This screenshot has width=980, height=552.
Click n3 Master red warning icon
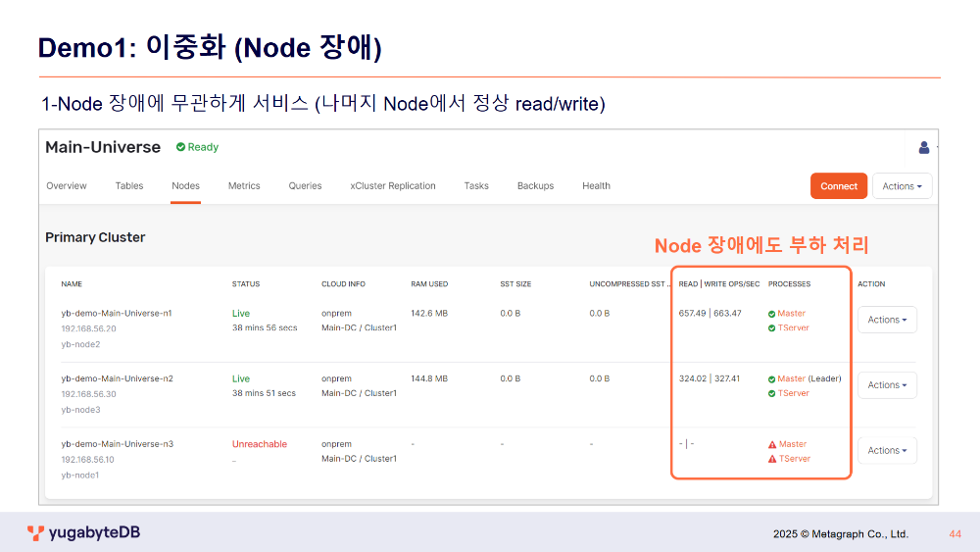(772, 445)
